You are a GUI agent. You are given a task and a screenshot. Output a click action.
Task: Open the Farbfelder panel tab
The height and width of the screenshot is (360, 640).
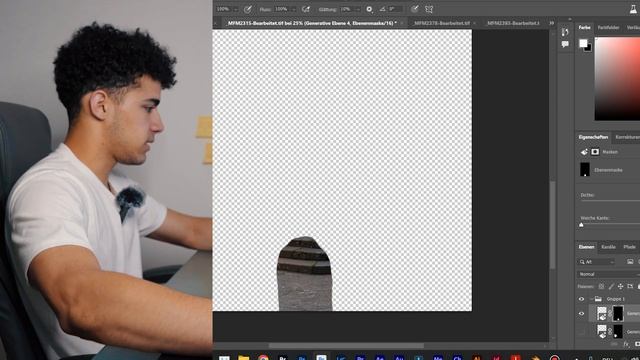608,27
